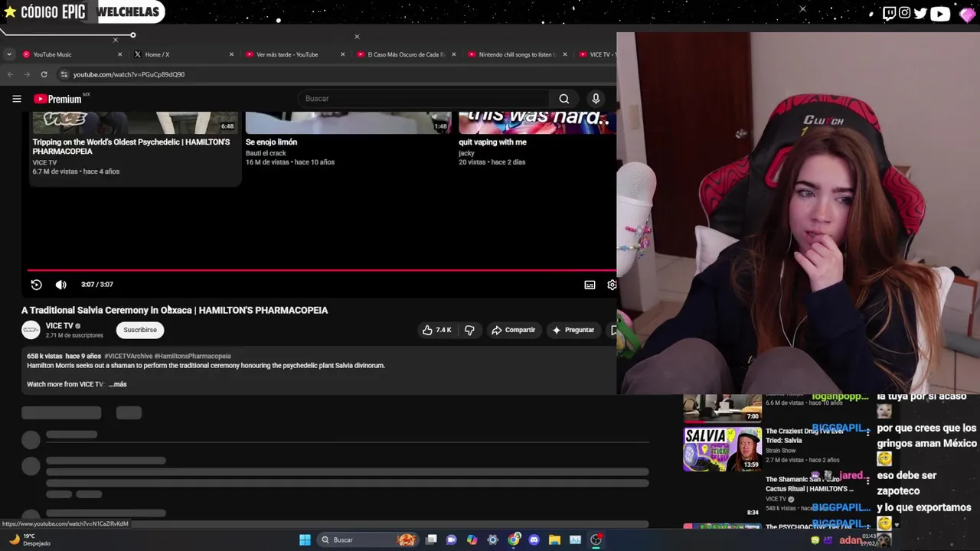Viewport: 980px width, 551px height.
Task: Open the Copilot icon on the taskbar
Action: [x=472, y=540]
